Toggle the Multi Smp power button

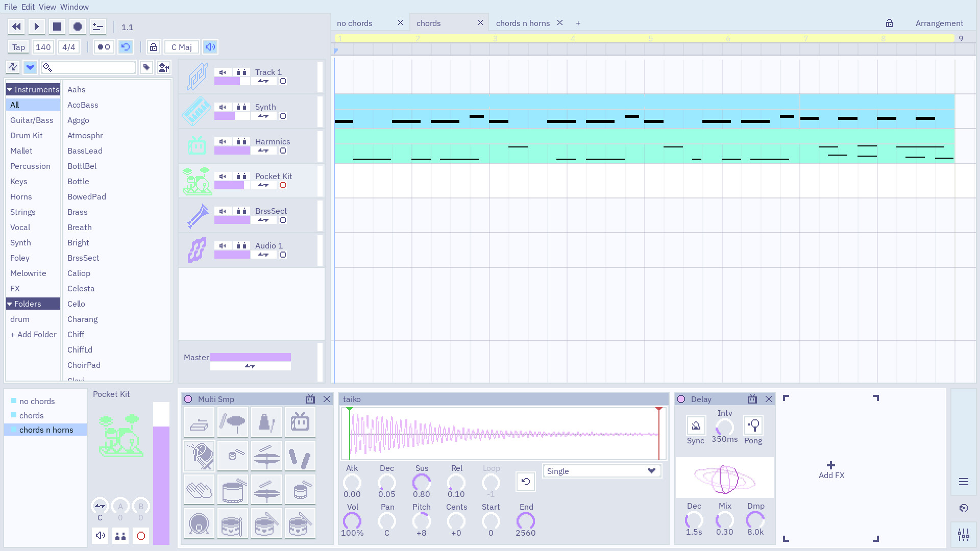(x=188, y=399)
